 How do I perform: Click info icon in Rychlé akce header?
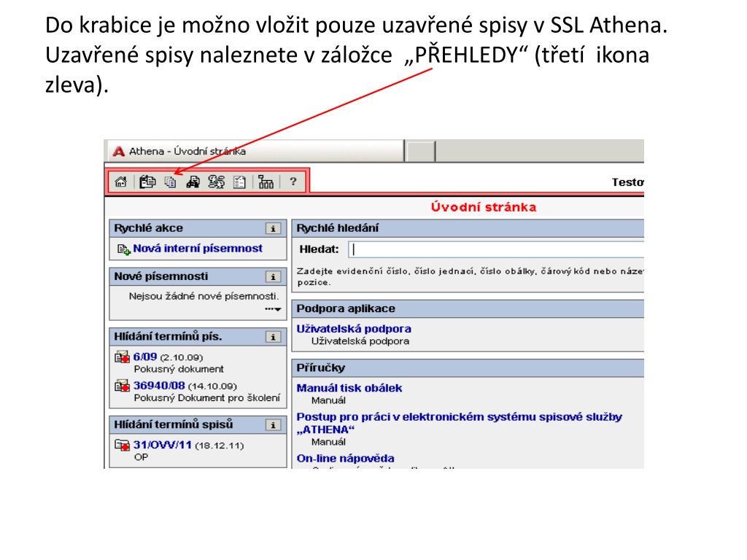pos(273,228)
